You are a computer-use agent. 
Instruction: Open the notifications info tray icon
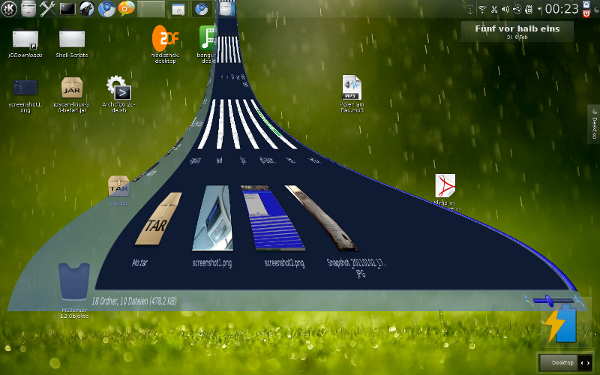(471, 9)
